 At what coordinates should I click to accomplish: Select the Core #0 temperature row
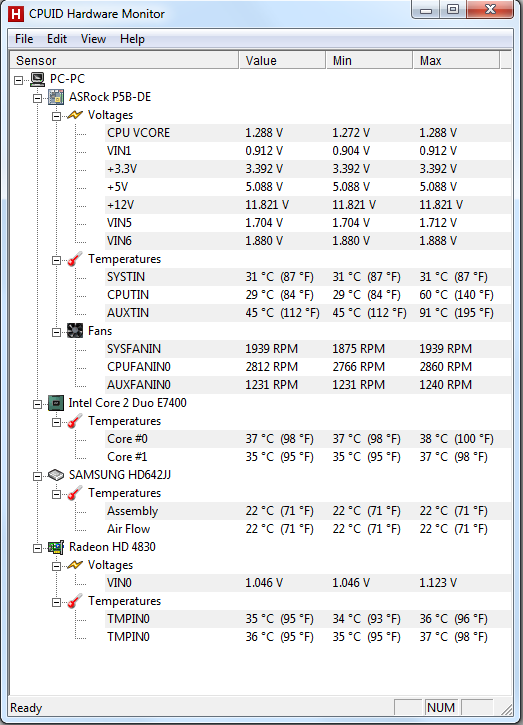[x=308, y=439]
